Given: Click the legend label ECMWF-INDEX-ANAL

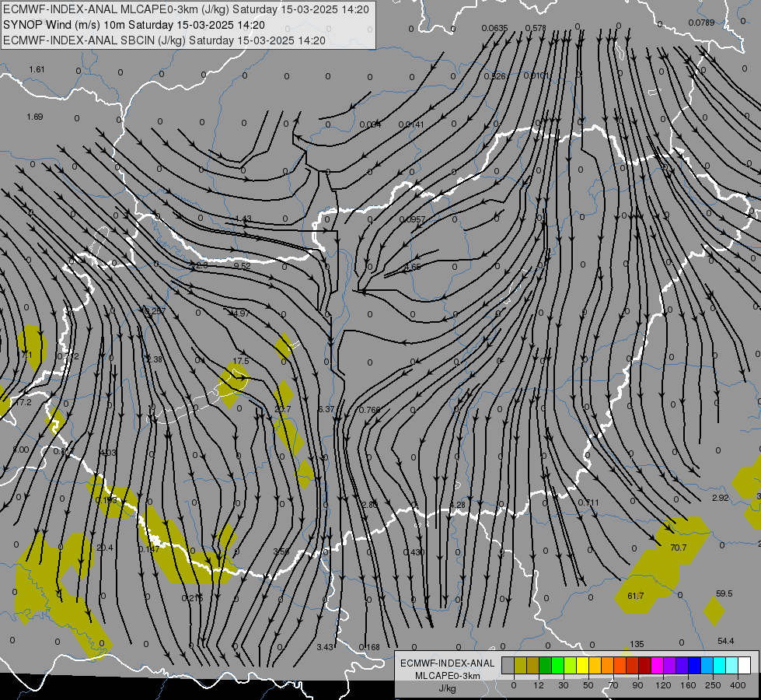Looking at the screenshot, I should 448,663.
